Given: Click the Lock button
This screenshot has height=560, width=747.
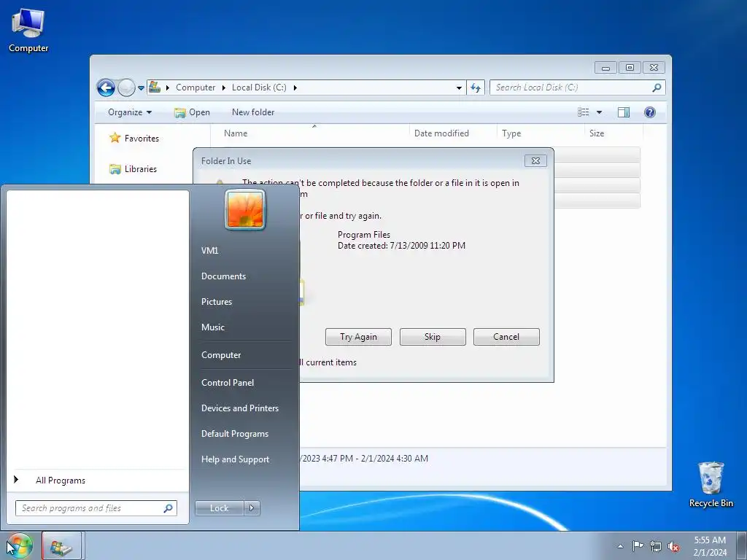Looking at the screenshot, I should (219, 508).
